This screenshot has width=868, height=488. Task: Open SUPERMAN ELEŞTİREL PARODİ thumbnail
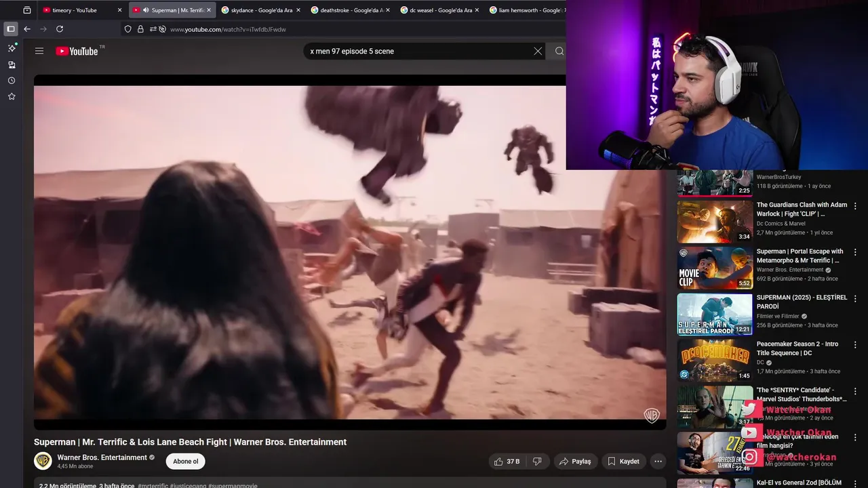[x=715, y=314]
